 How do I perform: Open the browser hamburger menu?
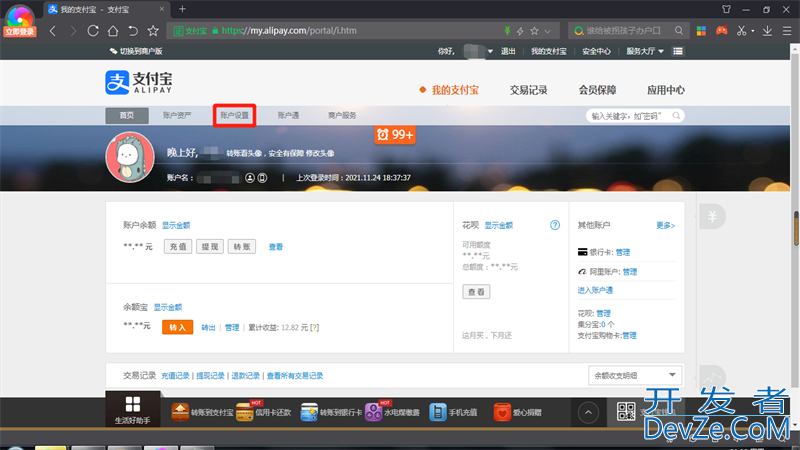[787, 31]
